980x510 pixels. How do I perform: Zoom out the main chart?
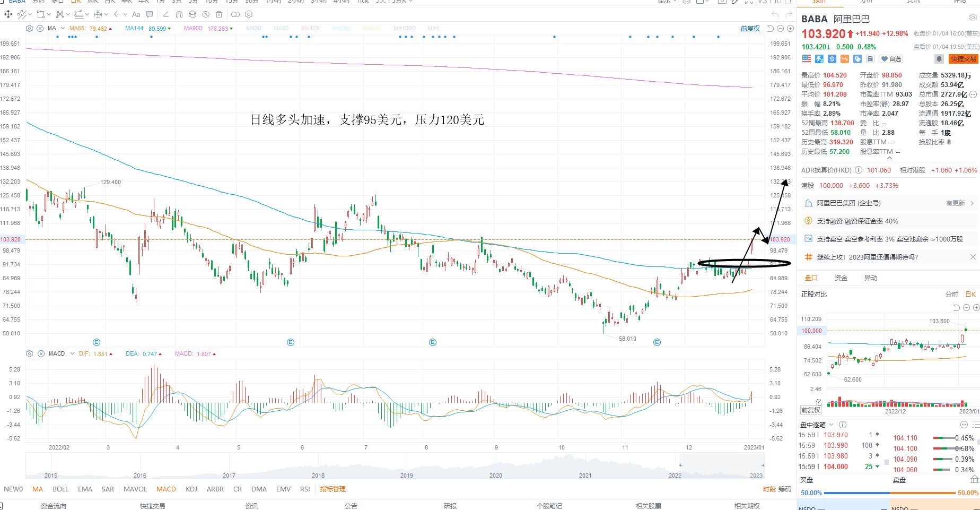[x=781, y=29]
